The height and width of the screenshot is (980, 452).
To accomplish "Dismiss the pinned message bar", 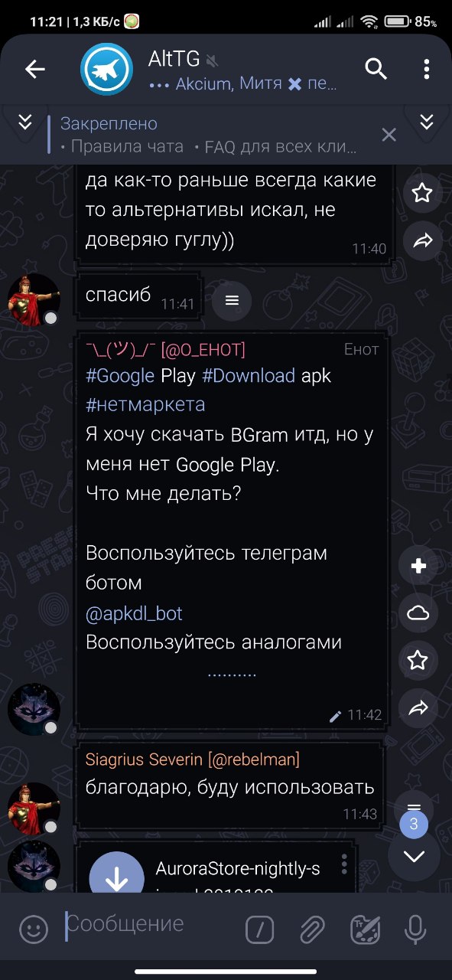I will point(389,135).
